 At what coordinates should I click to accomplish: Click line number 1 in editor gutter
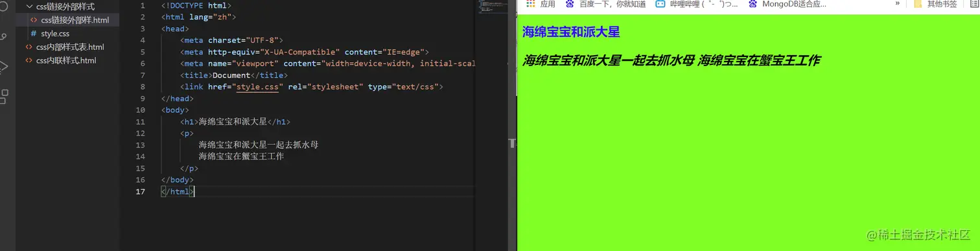click(143, 5)
